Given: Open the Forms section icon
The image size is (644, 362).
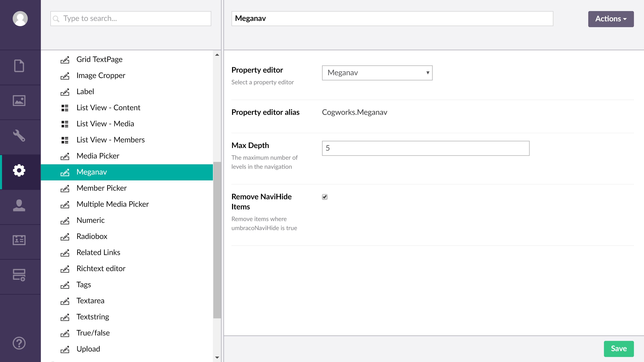Looking at the screenshot, I should (19, 275).
